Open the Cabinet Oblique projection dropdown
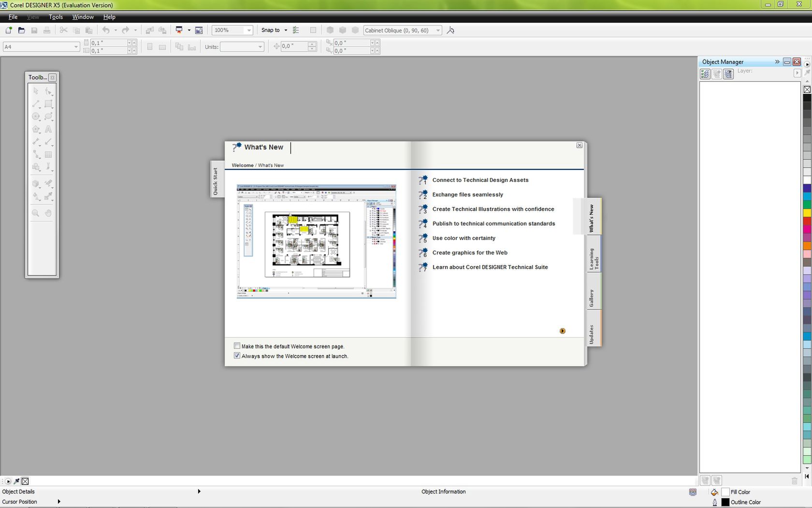The width and height of the screenshot is (812, 508). point(438,30)
